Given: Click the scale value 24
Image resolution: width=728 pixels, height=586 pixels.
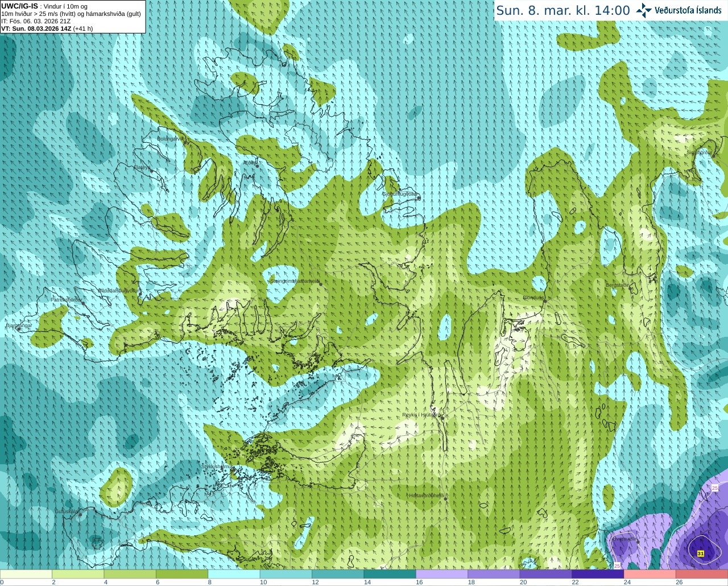Looking at the screenshot, I should coord(627,583).
